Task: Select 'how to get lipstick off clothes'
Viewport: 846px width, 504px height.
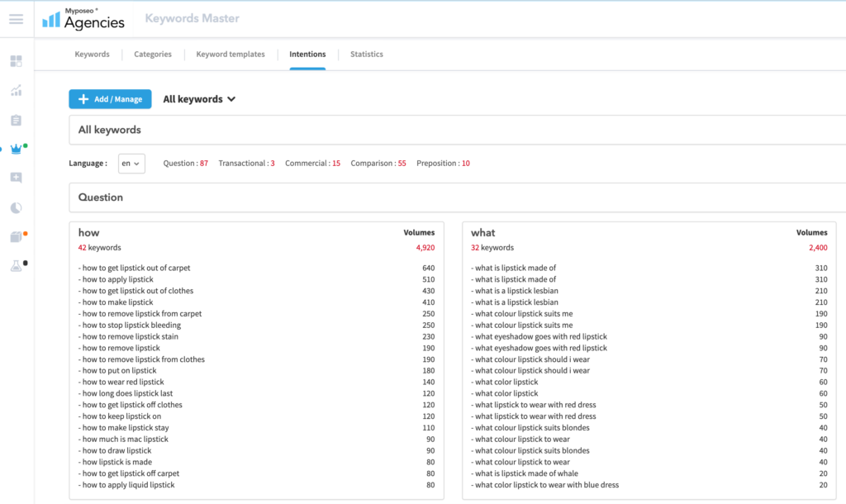Action: pos(131,405)
